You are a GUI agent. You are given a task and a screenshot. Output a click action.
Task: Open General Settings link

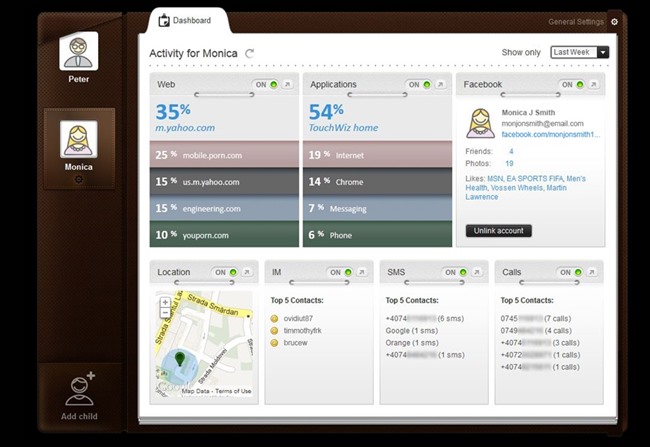click(576, 22)
